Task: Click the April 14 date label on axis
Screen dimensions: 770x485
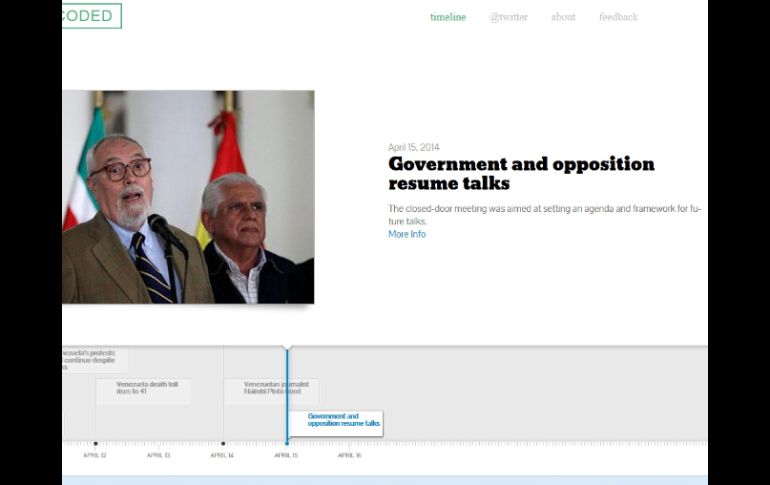Action: 222,455
